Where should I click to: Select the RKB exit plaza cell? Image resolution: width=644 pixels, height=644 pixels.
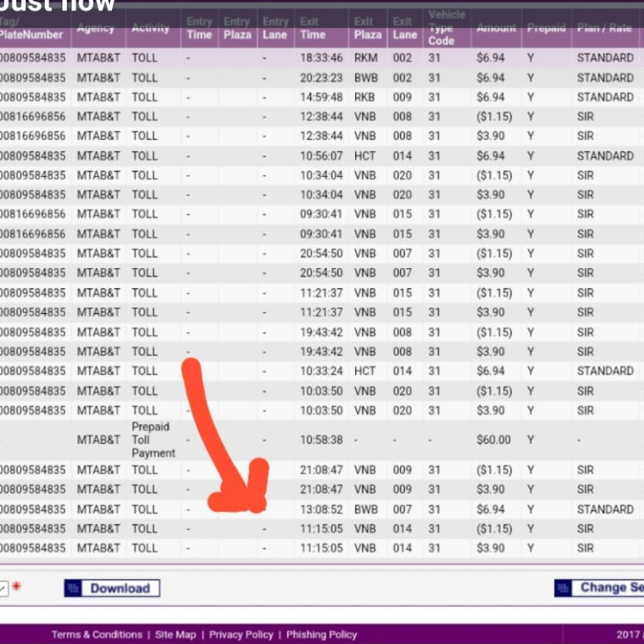pyautogui.click(x=365, y=97)
